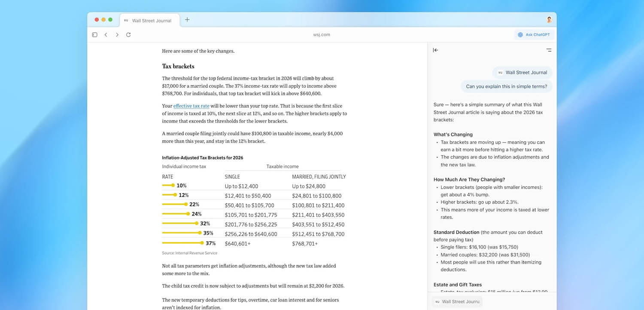Click the yellow 10% rate bar
This screenshot has width=644, height=310.
167,185
